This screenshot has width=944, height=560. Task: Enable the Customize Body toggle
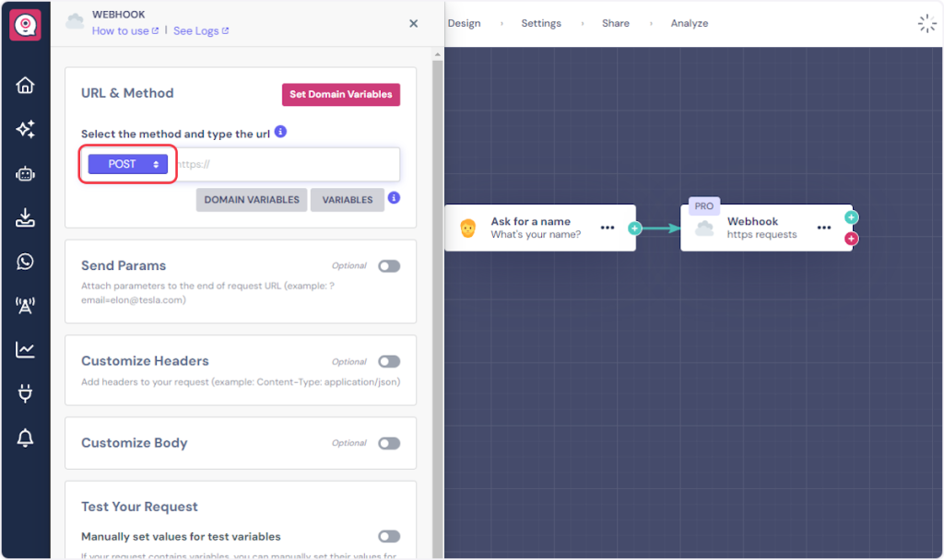(389, 443)
